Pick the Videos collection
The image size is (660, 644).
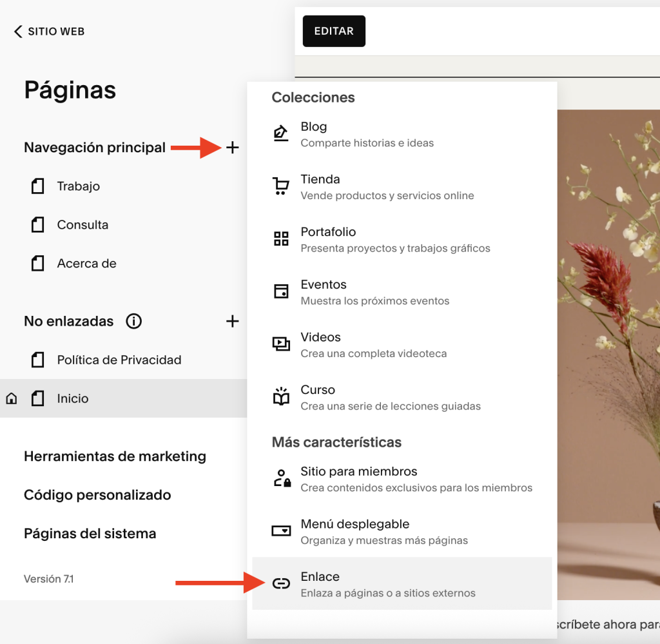click(402, 345)
